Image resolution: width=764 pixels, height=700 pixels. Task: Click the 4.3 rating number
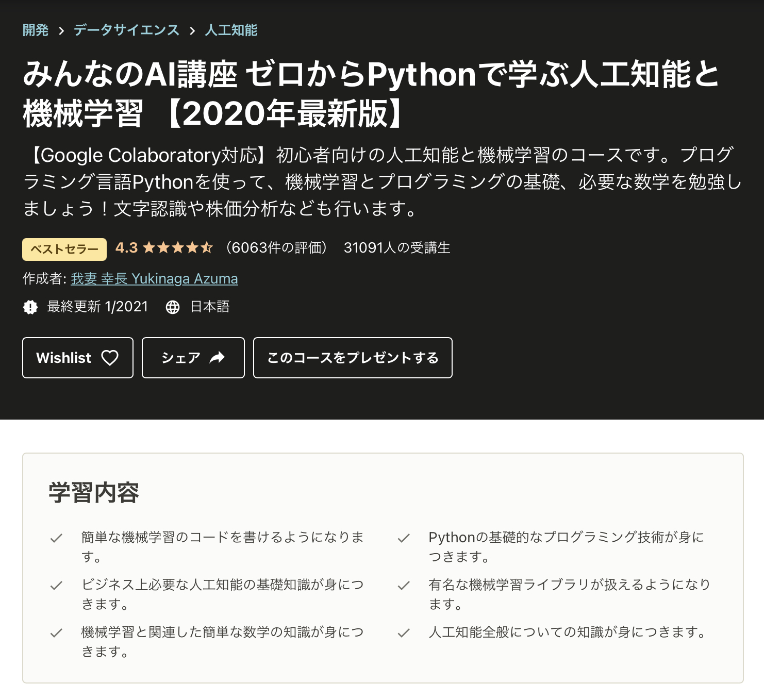coord(126,248)
